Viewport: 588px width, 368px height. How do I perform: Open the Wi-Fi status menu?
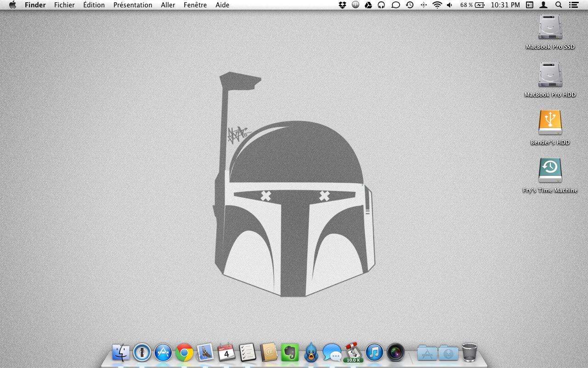pyautogui.click(x=437, y=5)
